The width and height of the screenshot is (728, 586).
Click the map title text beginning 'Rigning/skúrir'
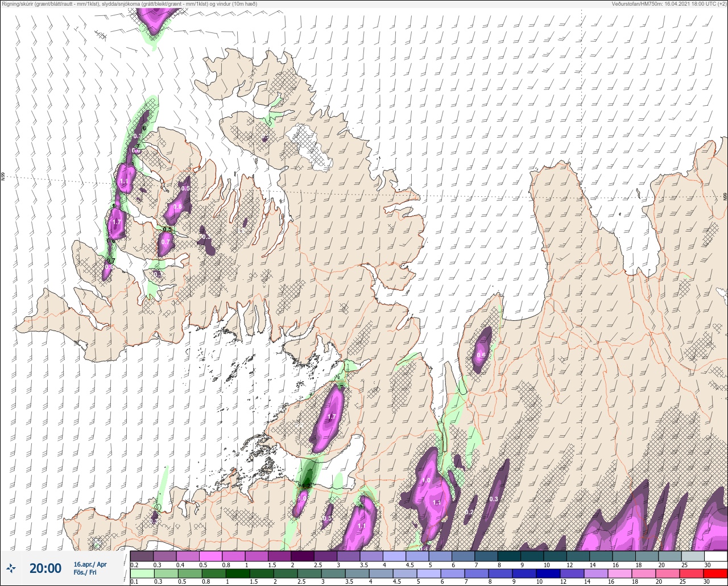[x=129, y=4]
